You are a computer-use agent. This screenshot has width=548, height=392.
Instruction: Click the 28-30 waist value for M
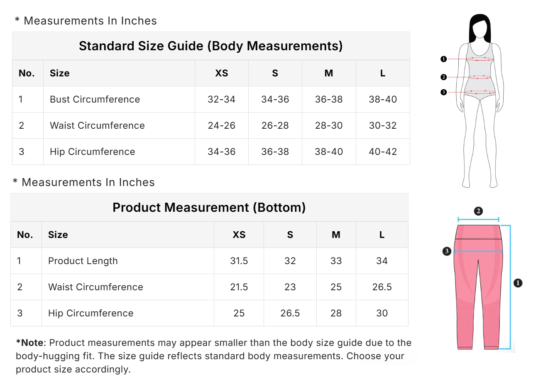point(328,125)
